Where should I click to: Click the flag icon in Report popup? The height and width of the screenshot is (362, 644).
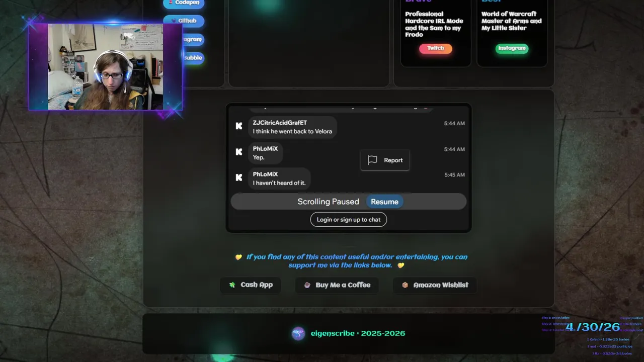coord(372,160)
